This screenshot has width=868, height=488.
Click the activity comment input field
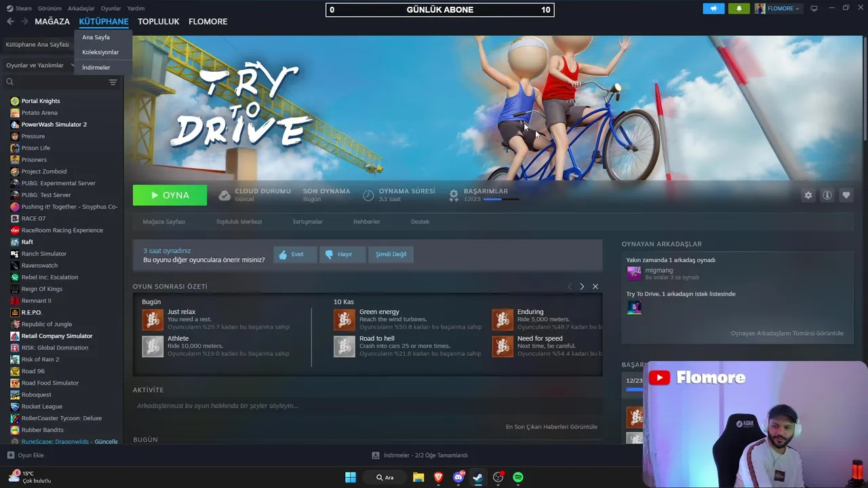(368, 406)
